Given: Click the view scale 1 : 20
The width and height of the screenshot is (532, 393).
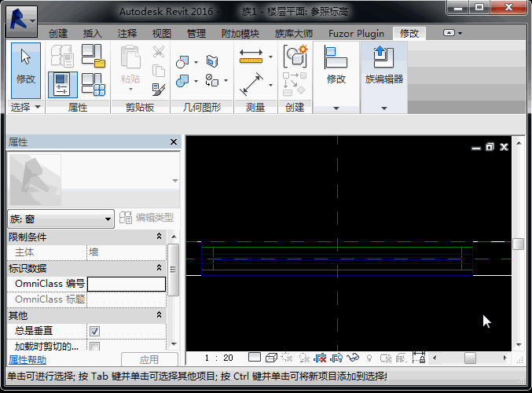Looking at the screenshot, I should pos(218,358).
